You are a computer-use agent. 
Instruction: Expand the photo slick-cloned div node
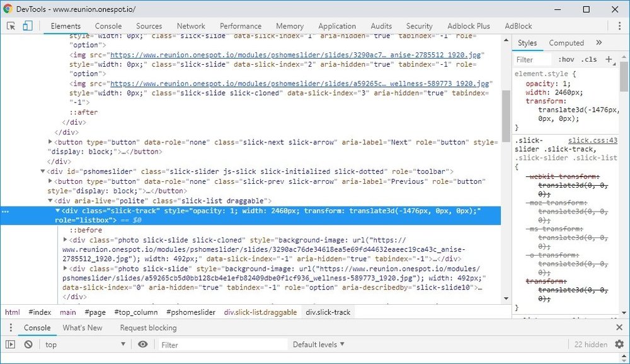[65, 239]
